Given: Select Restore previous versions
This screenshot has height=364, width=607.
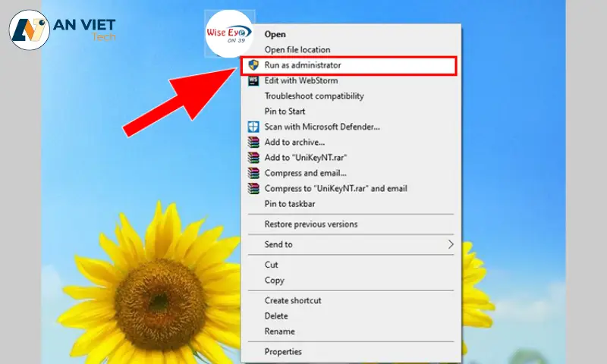Looking at the screenshot, I should pyautogui.click(x=310, y=224).
